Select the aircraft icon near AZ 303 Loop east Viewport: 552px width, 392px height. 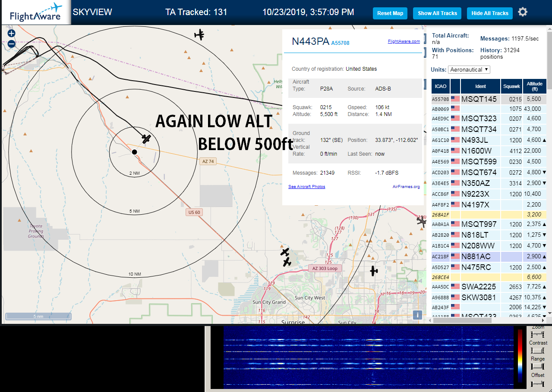click(374, 271)
